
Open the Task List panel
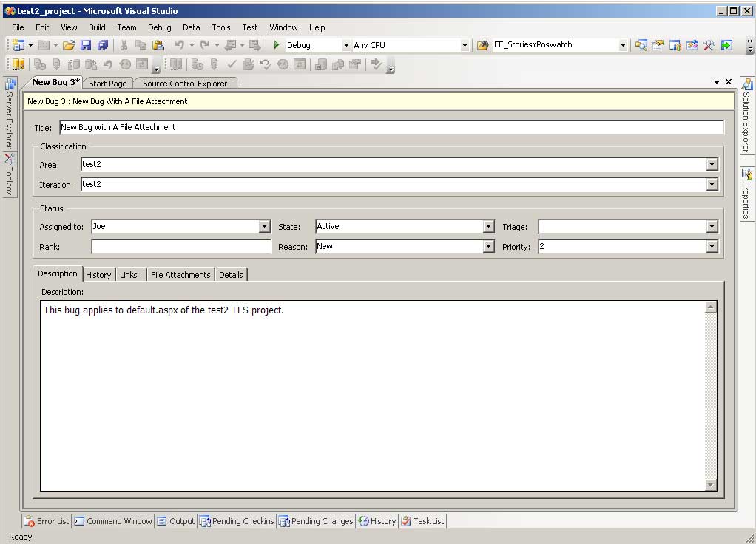pos(423,521)
